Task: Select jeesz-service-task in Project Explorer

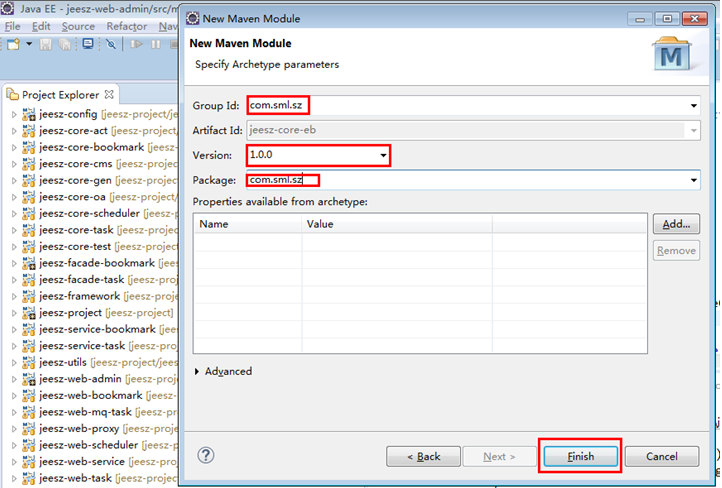Action: pyautogui.click(x=82, y=346)
